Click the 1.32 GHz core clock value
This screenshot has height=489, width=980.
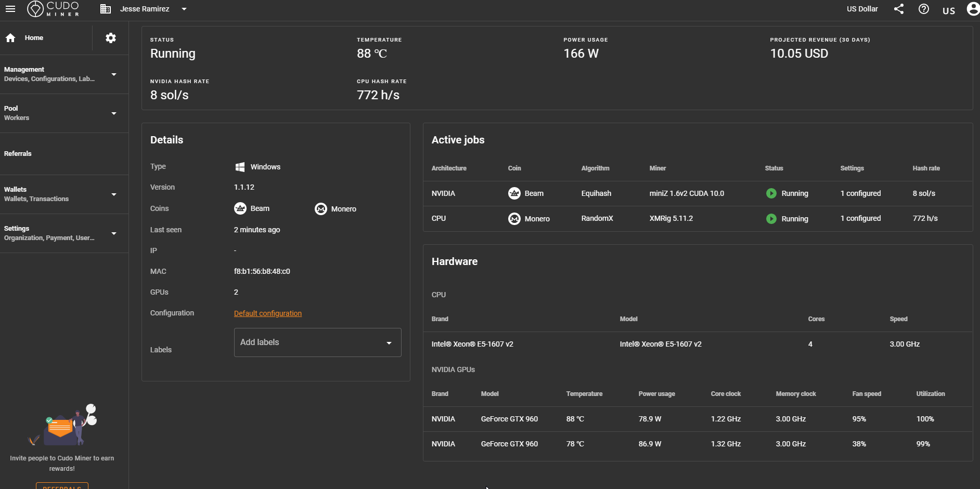pos(726,444)
